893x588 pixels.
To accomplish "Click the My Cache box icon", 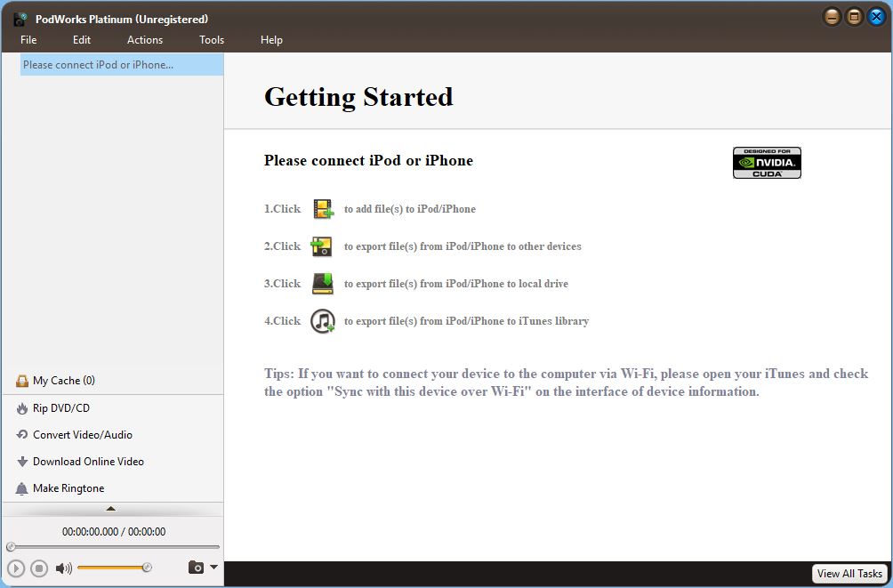I will pos(22,381).
